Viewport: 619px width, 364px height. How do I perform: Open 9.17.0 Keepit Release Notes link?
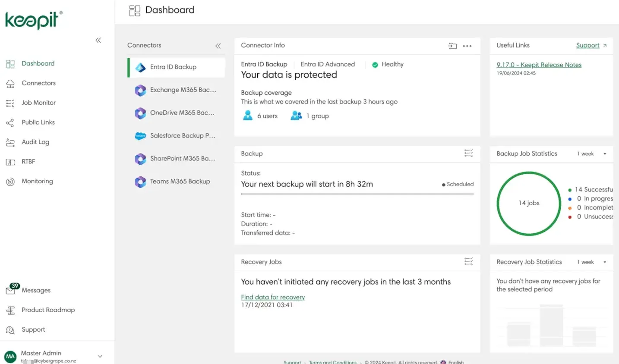[x=539, y=65]
